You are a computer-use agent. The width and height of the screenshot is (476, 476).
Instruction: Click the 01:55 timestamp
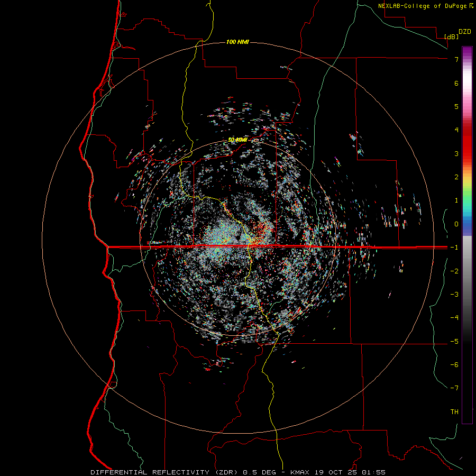point(374,472)
